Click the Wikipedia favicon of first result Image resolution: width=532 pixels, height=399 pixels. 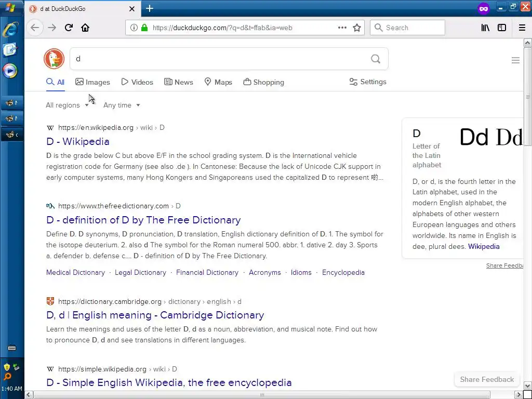click(x=50, y=128)
